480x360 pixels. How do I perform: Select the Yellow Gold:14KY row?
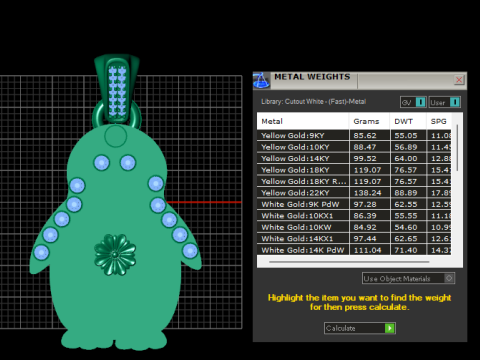(x=354, y=158)
